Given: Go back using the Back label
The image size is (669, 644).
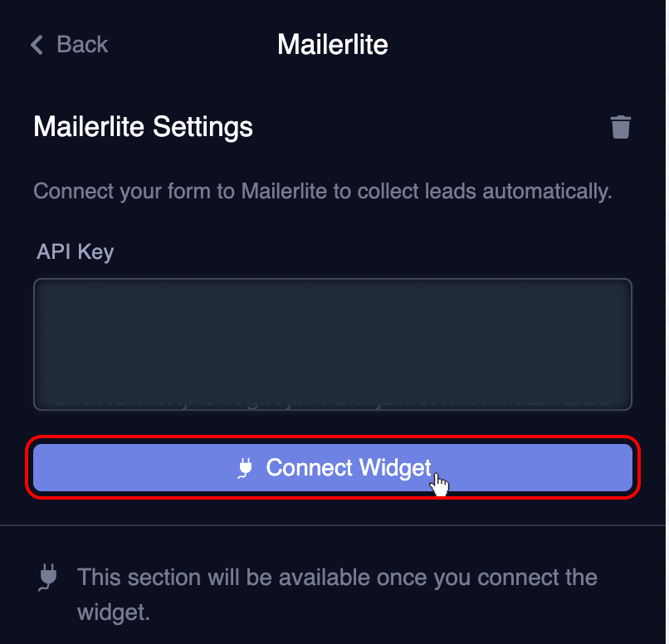Looking at the screenshot, I should point(82,44).
